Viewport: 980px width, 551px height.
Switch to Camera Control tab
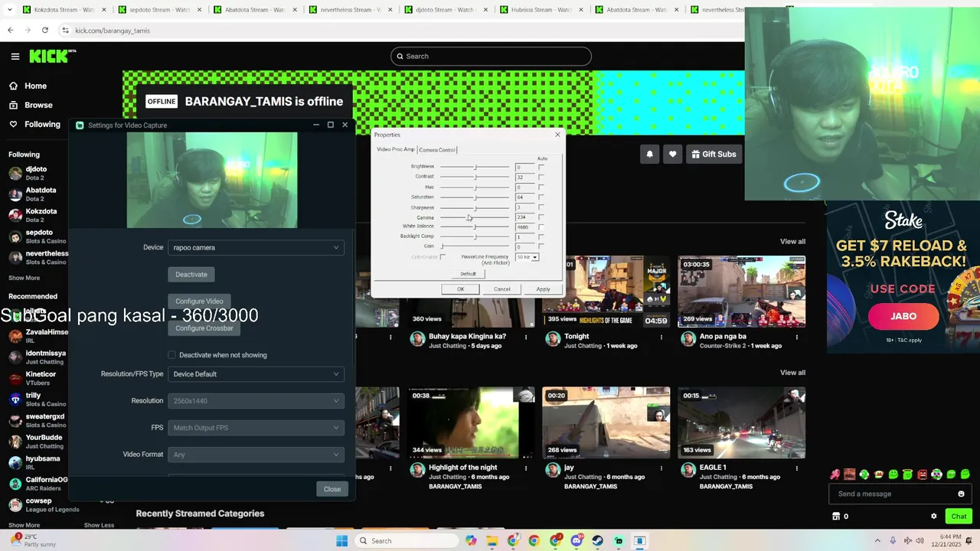click(437, 150)
